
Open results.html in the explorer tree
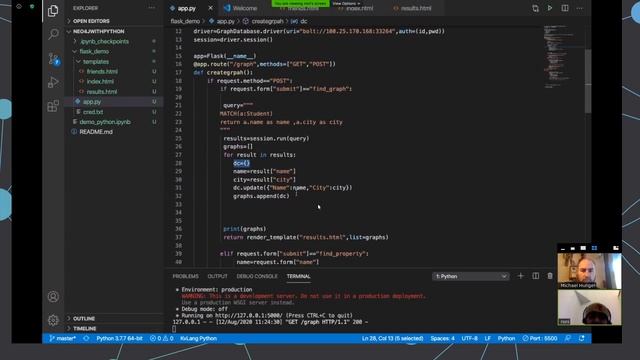(102, 92)
